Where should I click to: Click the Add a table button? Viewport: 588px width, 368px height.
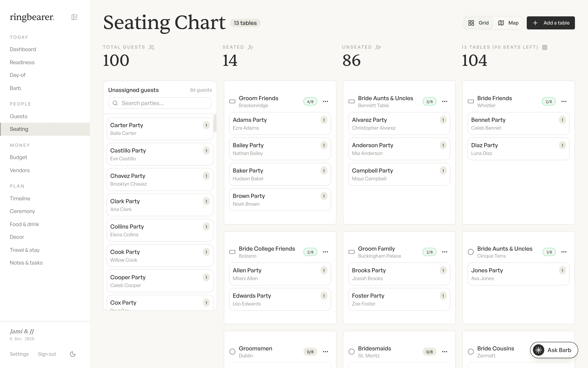coord(551,23)
